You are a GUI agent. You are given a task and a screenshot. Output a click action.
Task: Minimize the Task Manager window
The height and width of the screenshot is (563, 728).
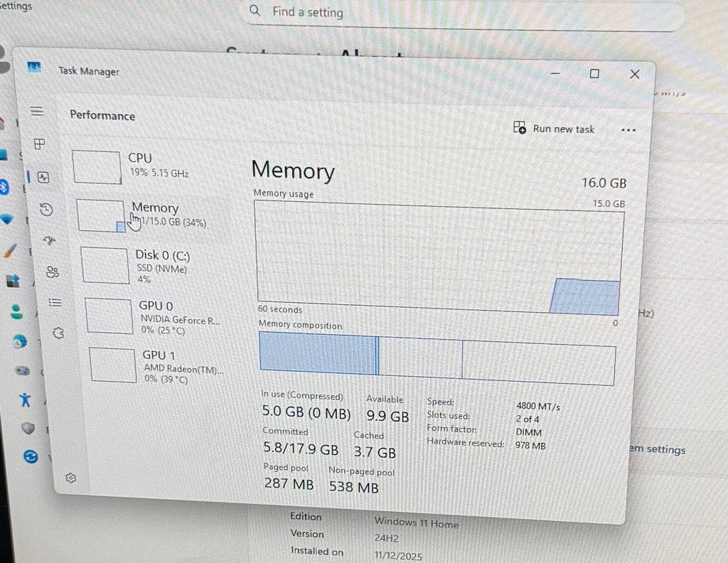(x=555, y=73)
